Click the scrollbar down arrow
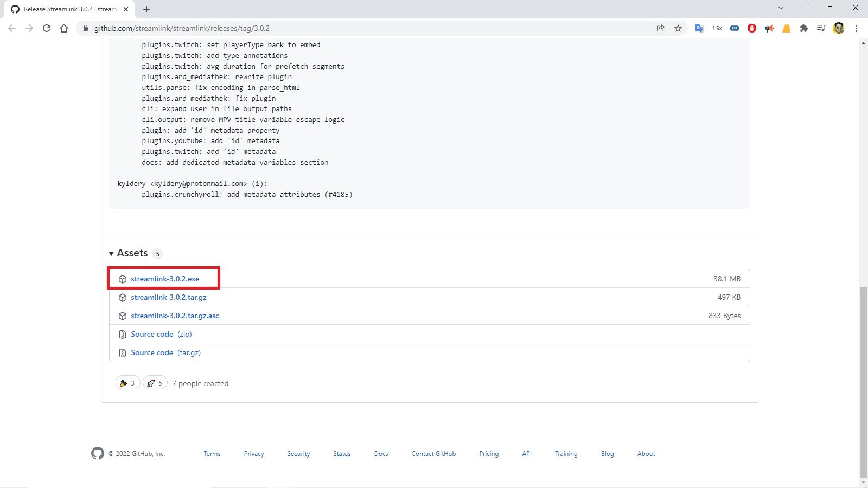 click(x=863, y=482)
